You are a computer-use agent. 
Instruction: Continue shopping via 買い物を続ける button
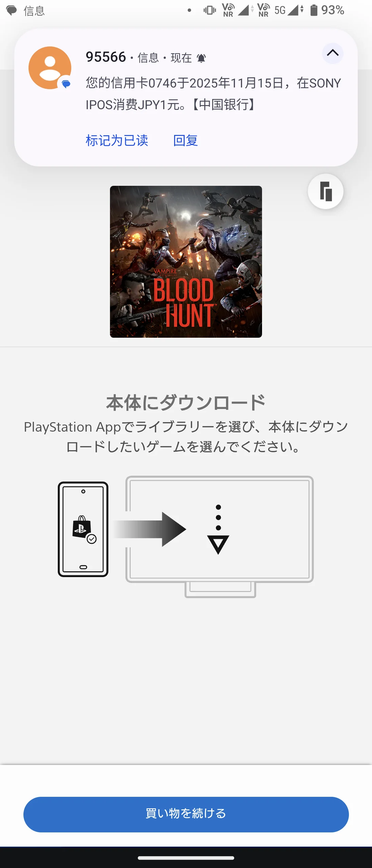(186, 814)
